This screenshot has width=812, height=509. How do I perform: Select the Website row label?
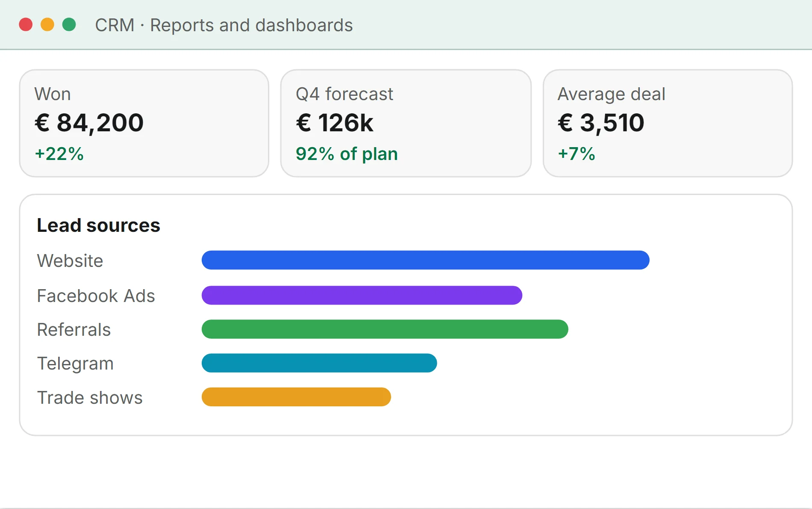point(70,260)
